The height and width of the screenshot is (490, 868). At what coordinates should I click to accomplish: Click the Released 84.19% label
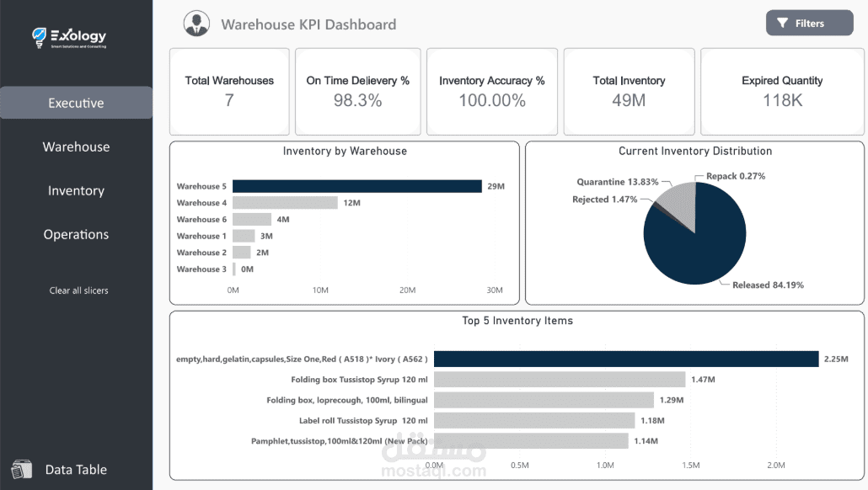pos(768,285)
